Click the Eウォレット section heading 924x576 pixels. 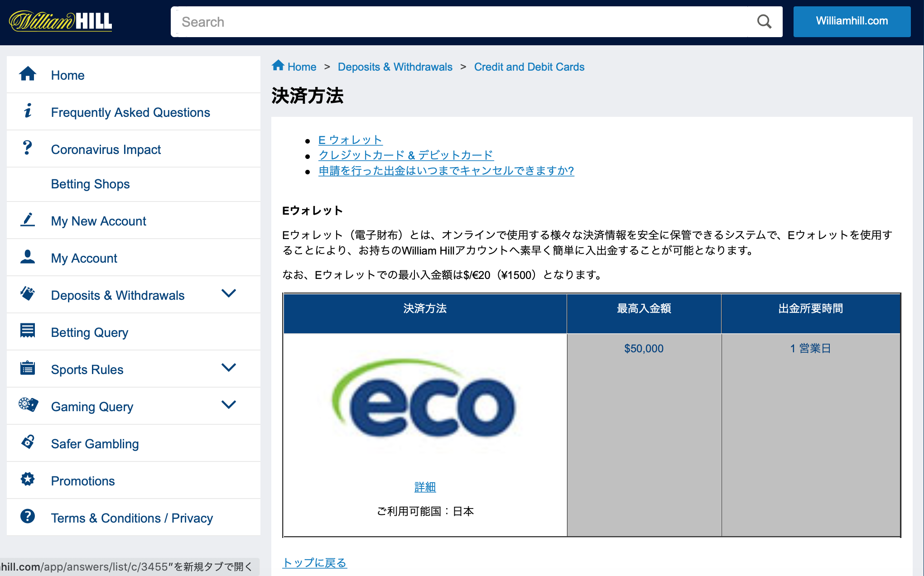pyautogui.click(x=312, y=211)
